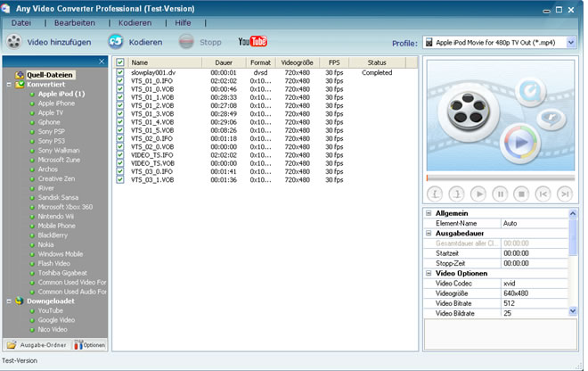This screenshot has height=371, width=588.
Task: Open the Datei menu
Action: click(21, 23)
